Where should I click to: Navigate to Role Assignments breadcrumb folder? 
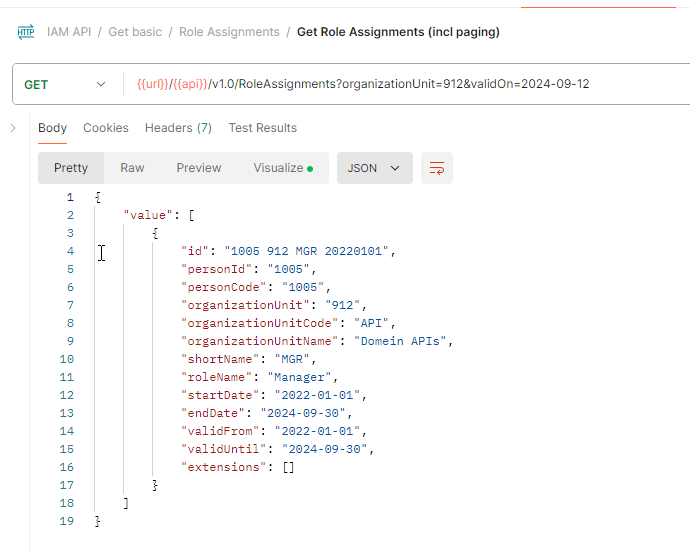pyautogui.click(x=229, y=32)
